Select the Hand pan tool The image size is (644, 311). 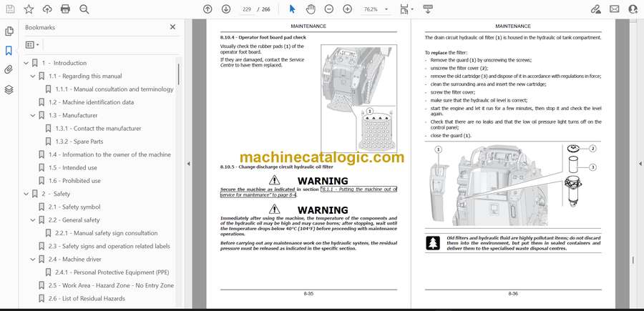[x=311, y=9]
